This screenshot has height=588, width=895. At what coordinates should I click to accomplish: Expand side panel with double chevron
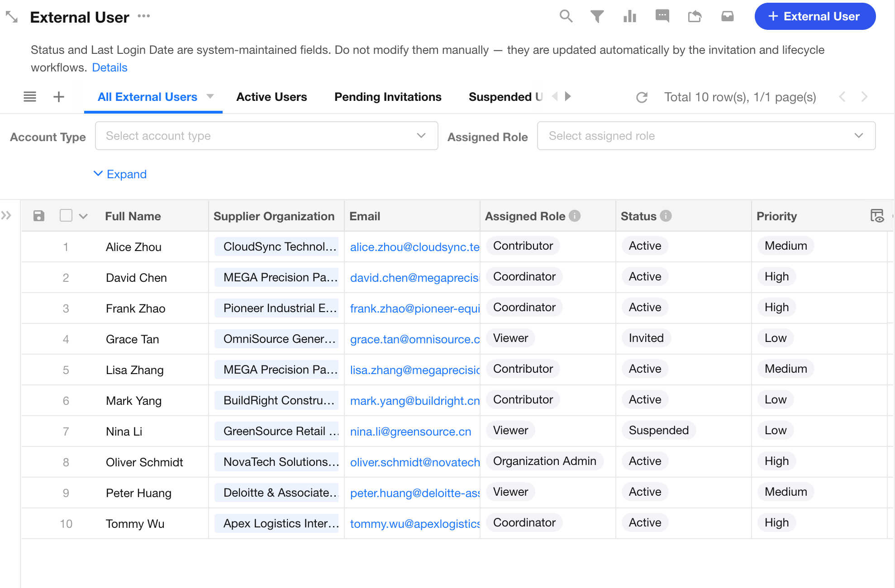point(6,215)
